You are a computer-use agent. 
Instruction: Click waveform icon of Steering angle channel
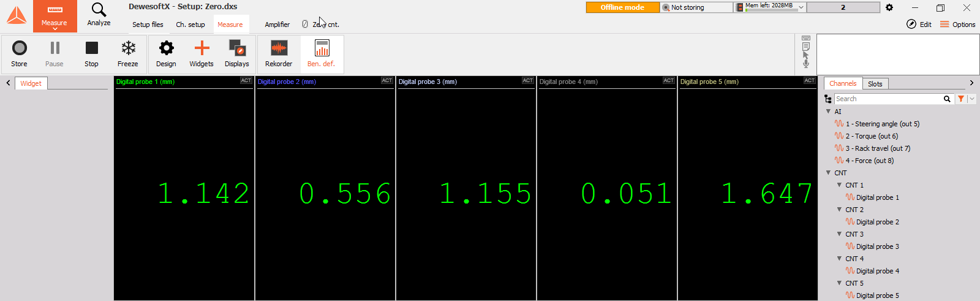coord(839,124)
